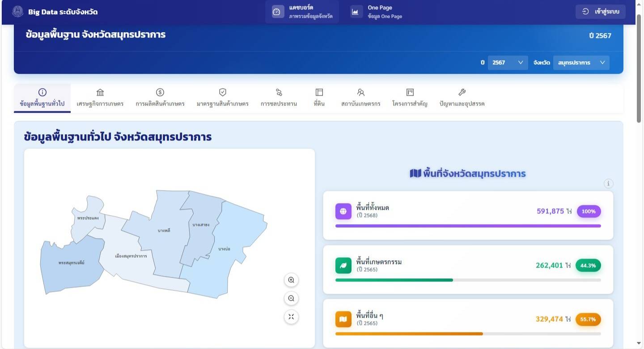
Task: Click the Big Data logo emblem
Action: pyautogui.click(x=18, y=12)
